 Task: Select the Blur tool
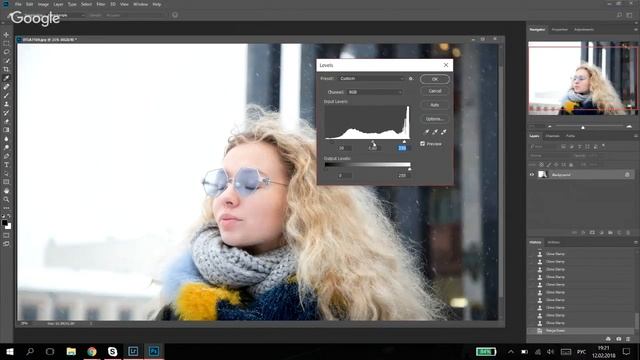coord(6,139)
